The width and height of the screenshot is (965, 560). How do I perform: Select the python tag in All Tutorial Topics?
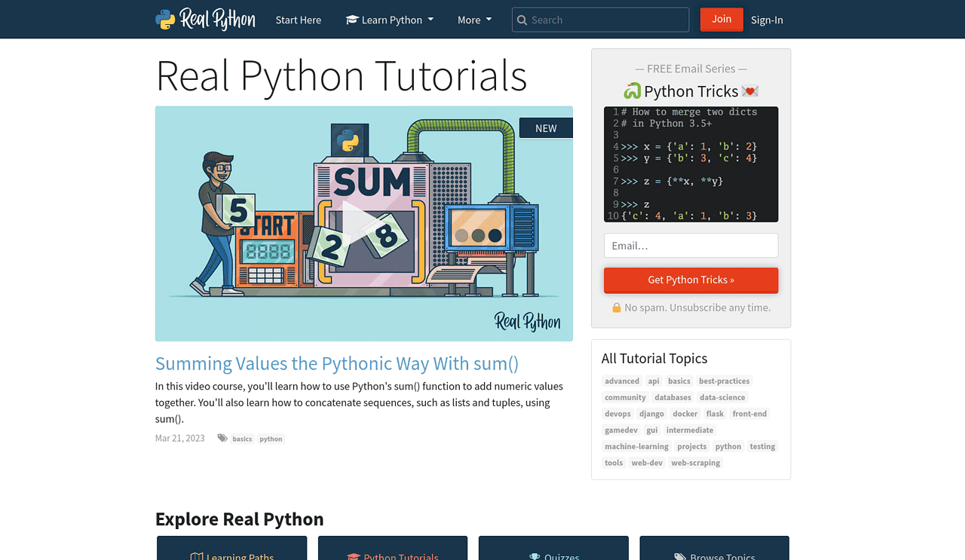click(728, 447)
